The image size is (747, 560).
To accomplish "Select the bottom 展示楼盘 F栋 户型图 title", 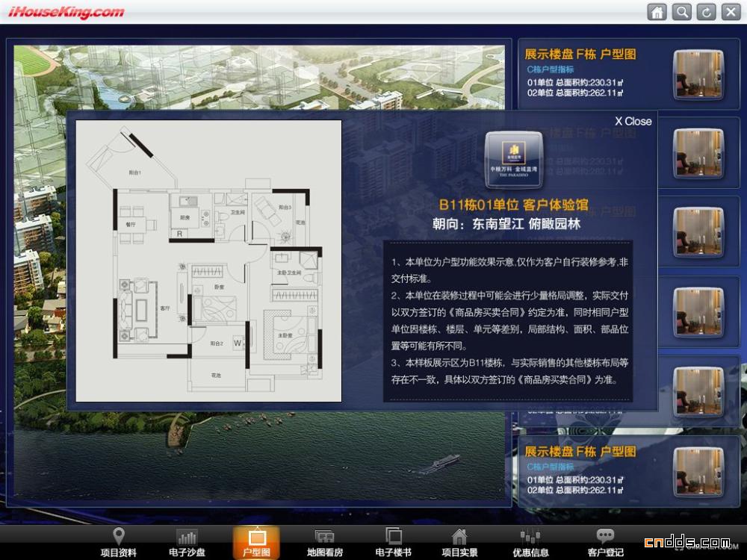I will (x=580, y=452).
